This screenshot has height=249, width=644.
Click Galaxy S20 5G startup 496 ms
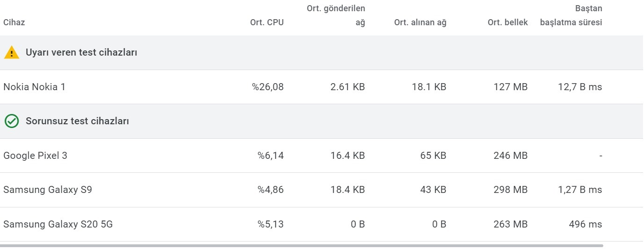point(586,224)
